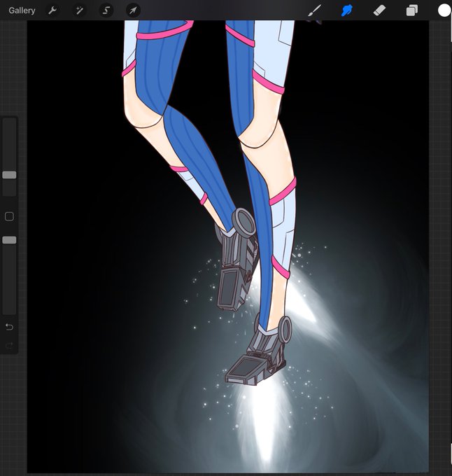Viewport: 452px width, 476px height.
Task: Open the white color picker swatch
Action: (x=444, y=10)
